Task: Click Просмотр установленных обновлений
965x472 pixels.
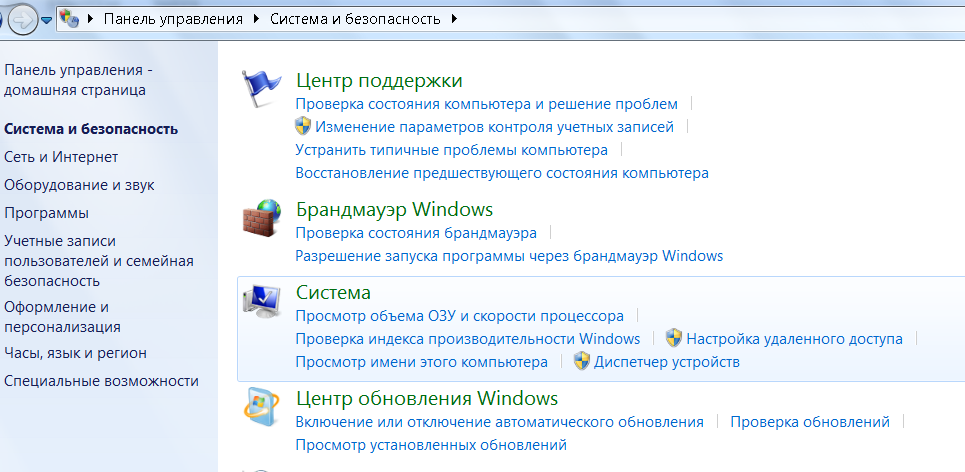Action: coord(431,444)
